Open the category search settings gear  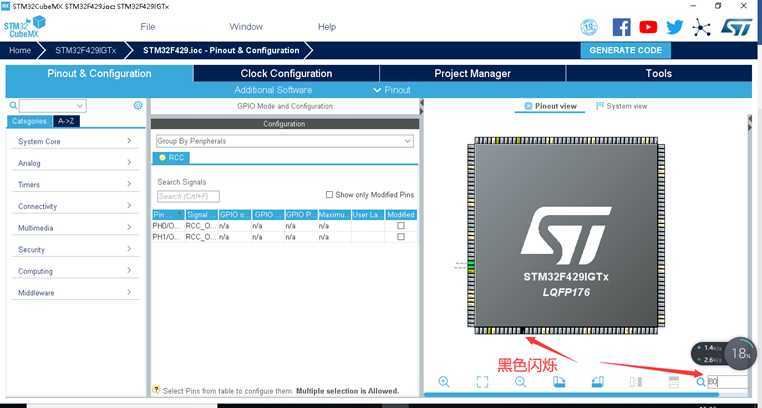138,105
